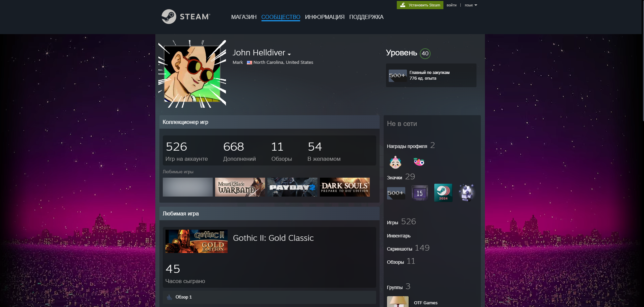Open the OTF Games group link
The width and height of the screenshot is (644, 307).
click(x=426, y=303)
